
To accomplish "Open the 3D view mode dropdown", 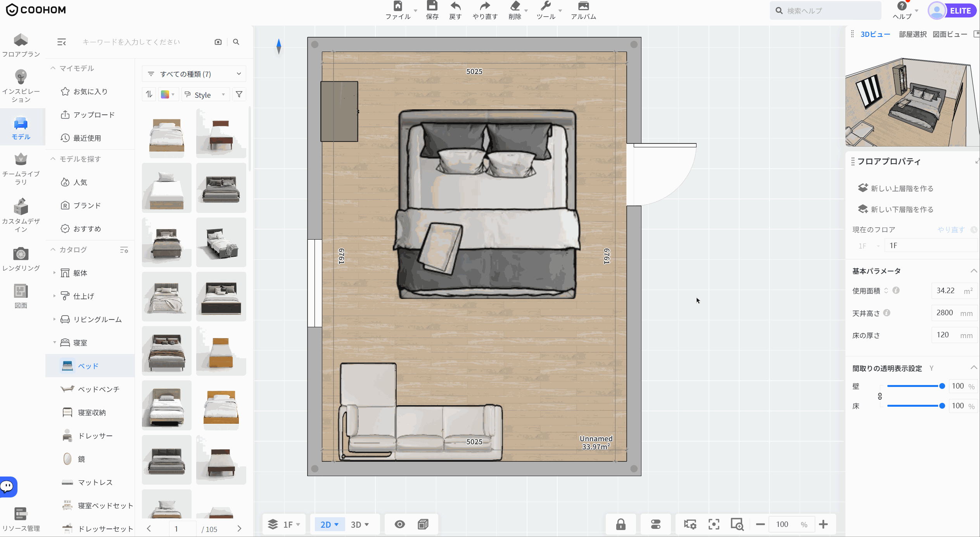I will point(360,524).
